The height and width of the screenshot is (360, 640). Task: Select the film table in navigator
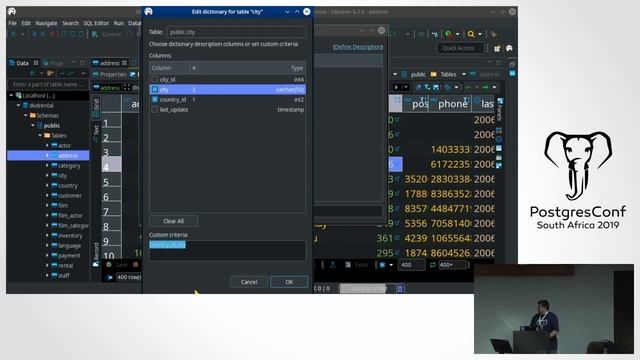point(63,205)
